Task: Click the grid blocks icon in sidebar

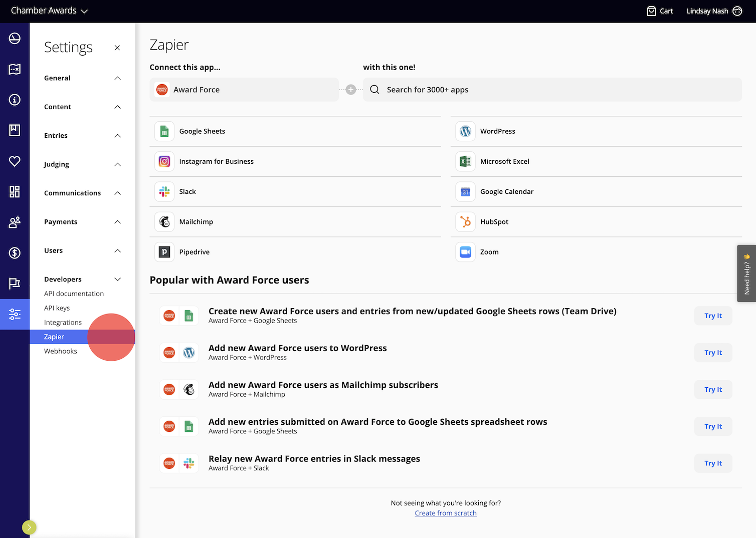Action: [x=15, y=191]
